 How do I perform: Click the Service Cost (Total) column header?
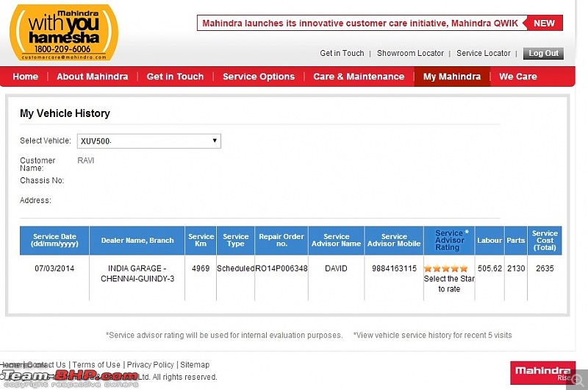coord(545,241)
